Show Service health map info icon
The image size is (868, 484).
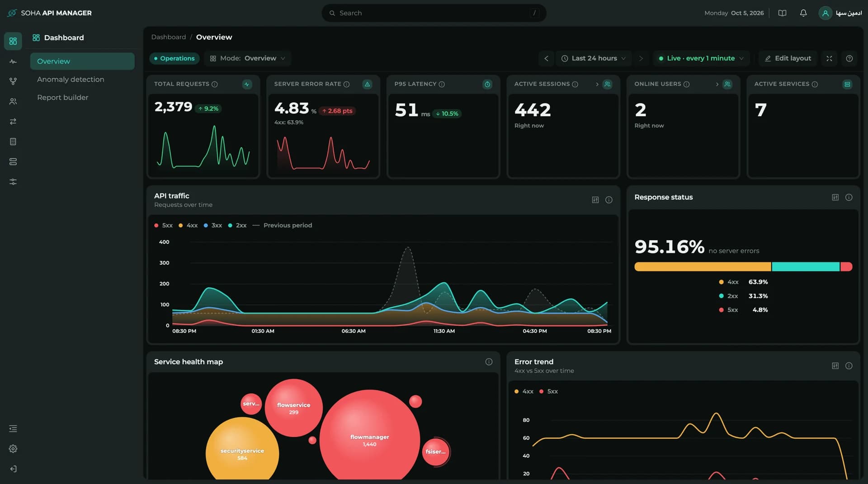coord(489,362)
